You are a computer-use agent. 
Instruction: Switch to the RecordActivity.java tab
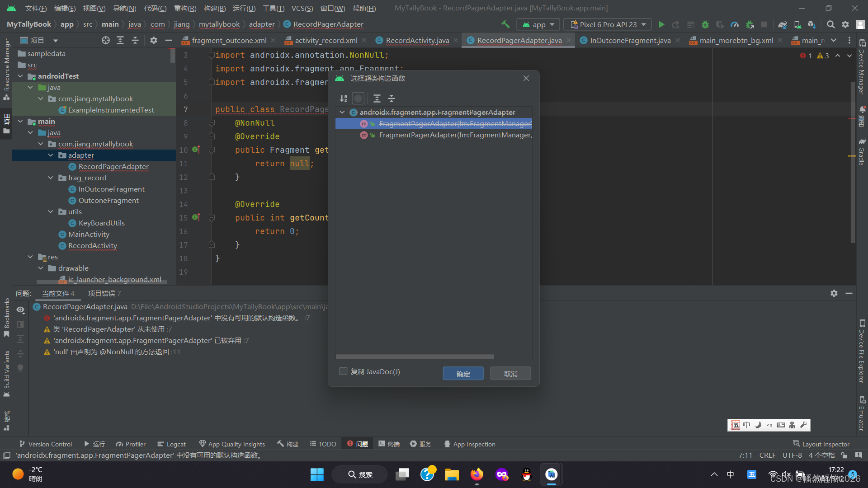(x=417, y=40)
